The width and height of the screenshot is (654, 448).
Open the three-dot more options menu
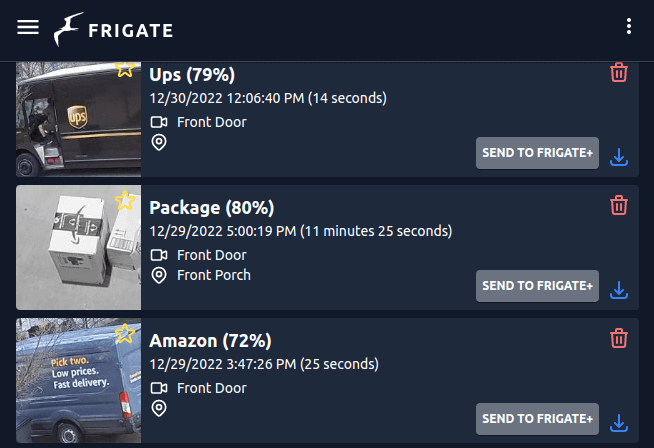[x=628, y=27]
